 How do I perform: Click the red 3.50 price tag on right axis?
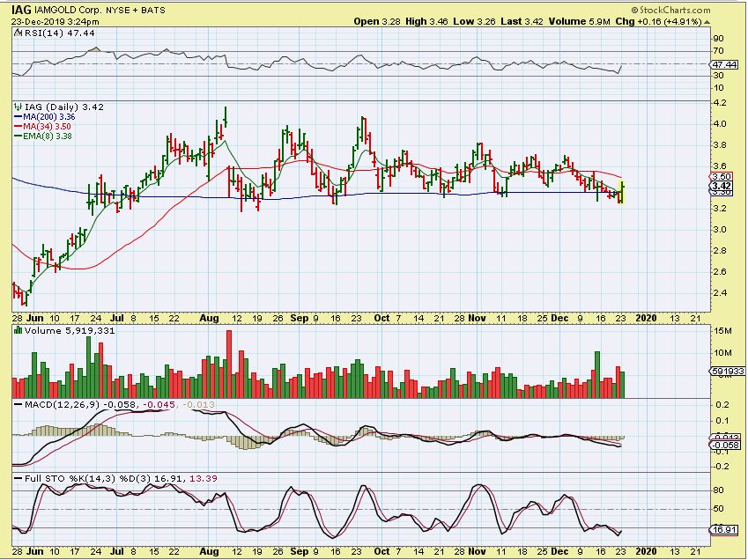coord(722,177)
